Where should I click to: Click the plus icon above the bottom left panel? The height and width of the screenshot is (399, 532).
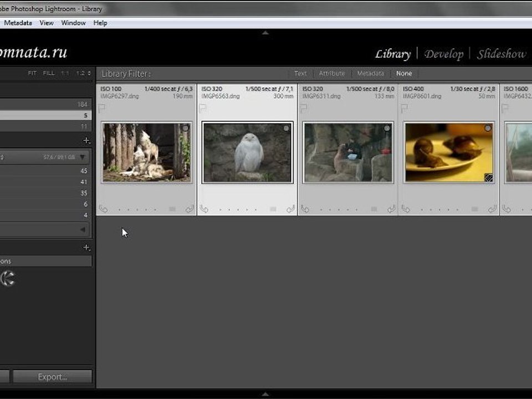click(x=86, y=247)
